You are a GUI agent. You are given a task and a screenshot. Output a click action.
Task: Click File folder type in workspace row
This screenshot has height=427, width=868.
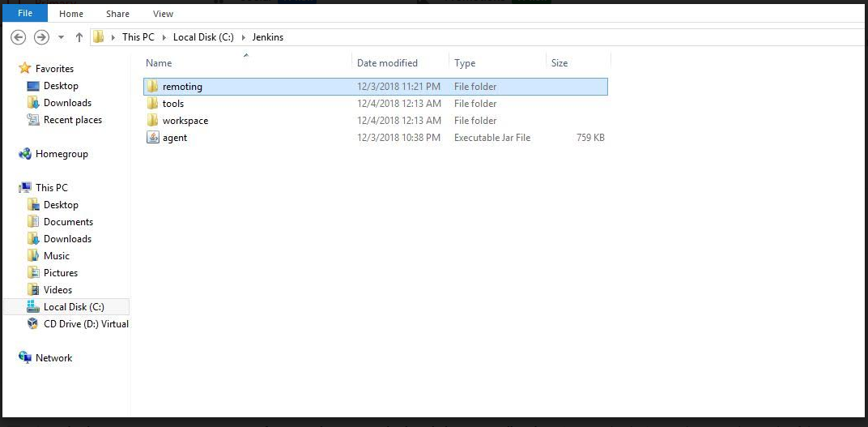coord(475,120)
